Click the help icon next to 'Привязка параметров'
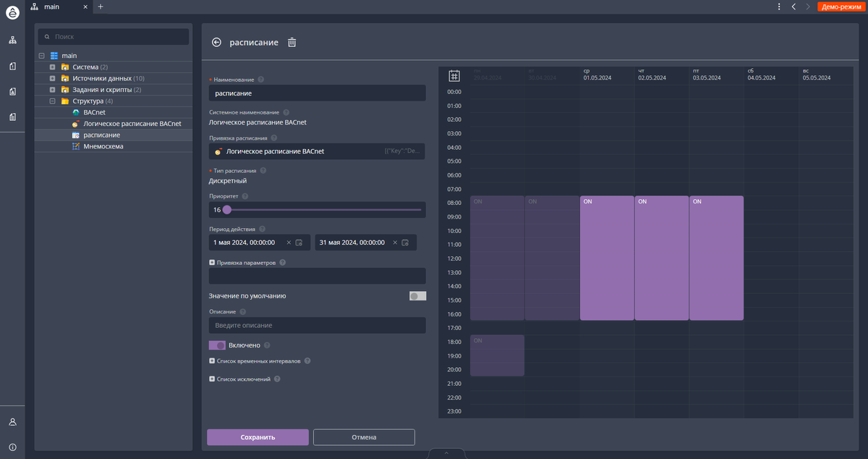The image size is (868, 459). click(x=283, y=263)
